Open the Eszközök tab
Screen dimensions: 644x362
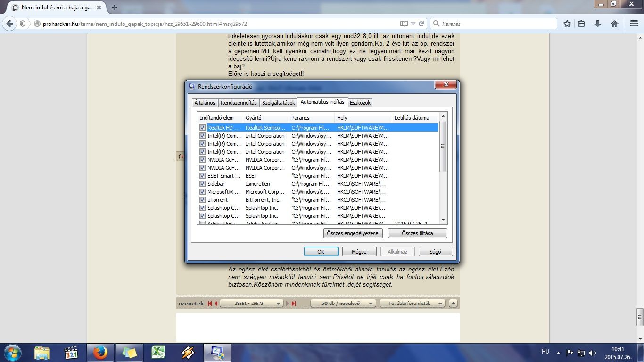click(x=360, y=103)
